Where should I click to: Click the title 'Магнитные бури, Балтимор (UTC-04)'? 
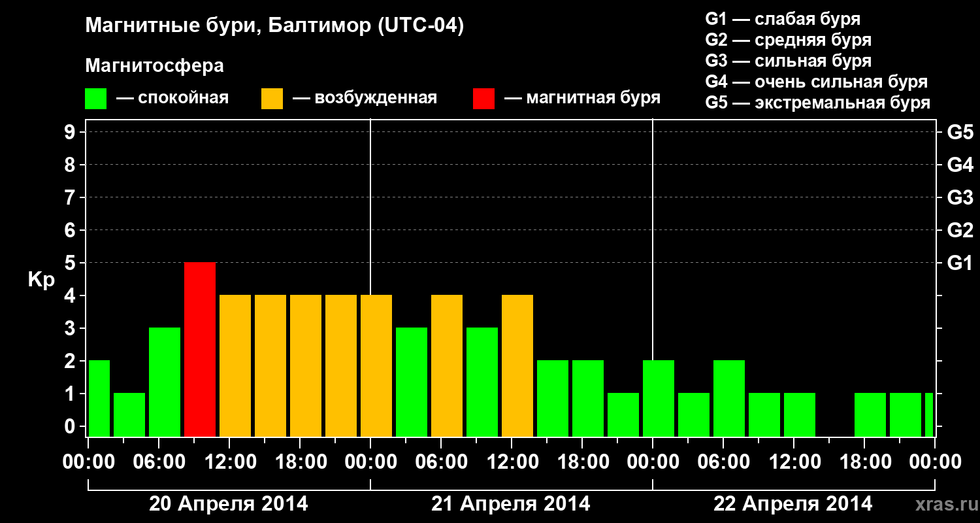tap(274, 27)
